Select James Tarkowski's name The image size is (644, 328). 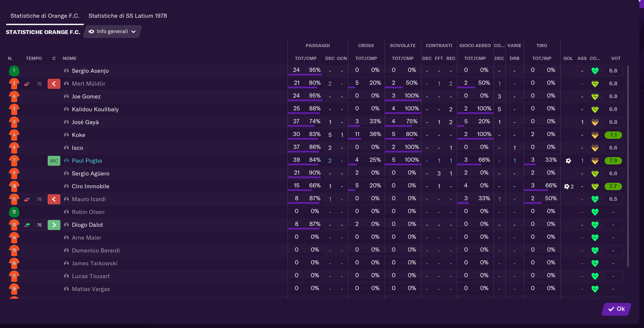95,264
